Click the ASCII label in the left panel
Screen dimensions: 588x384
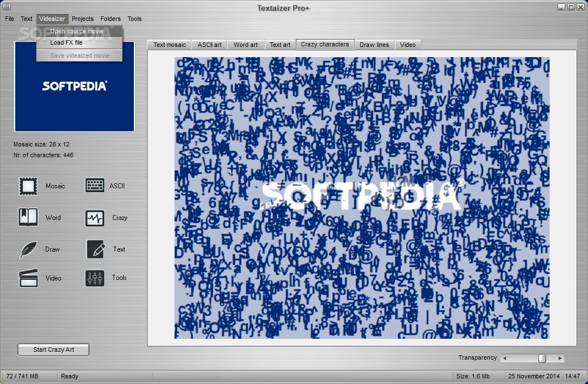pos(117,186)
